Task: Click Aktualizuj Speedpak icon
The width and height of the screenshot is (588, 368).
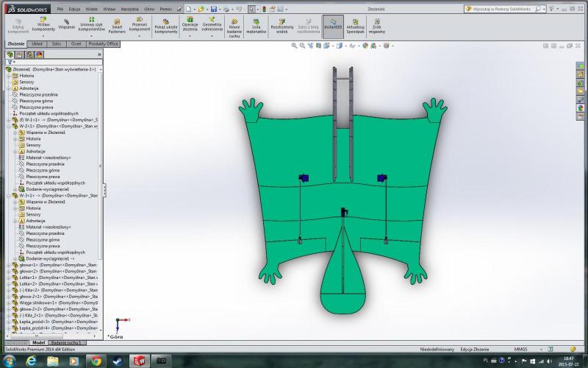Action: [x=356, y=25]
